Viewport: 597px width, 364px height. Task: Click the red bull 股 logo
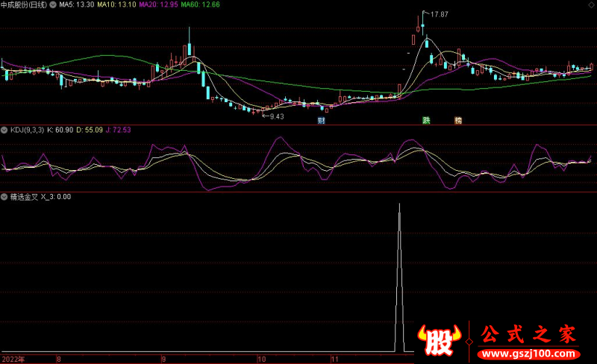pos(440,341)
